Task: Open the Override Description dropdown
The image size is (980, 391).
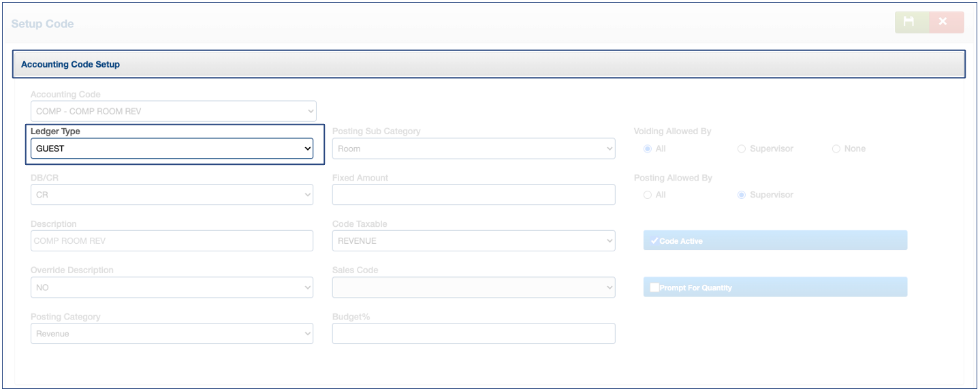Action: [172, 287]
